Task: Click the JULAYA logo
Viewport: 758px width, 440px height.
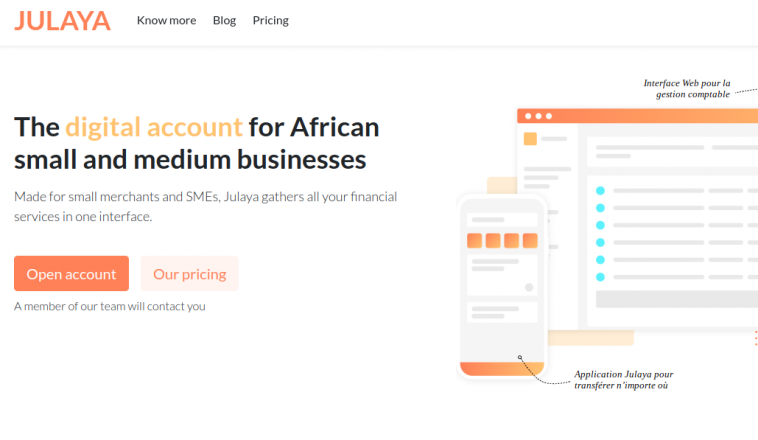Action: [x=62, y=20]
